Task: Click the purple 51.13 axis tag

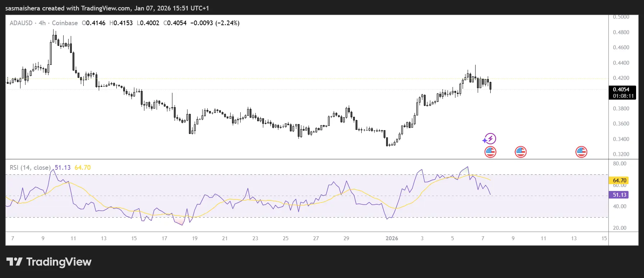Action: click(x=618, y=195)
